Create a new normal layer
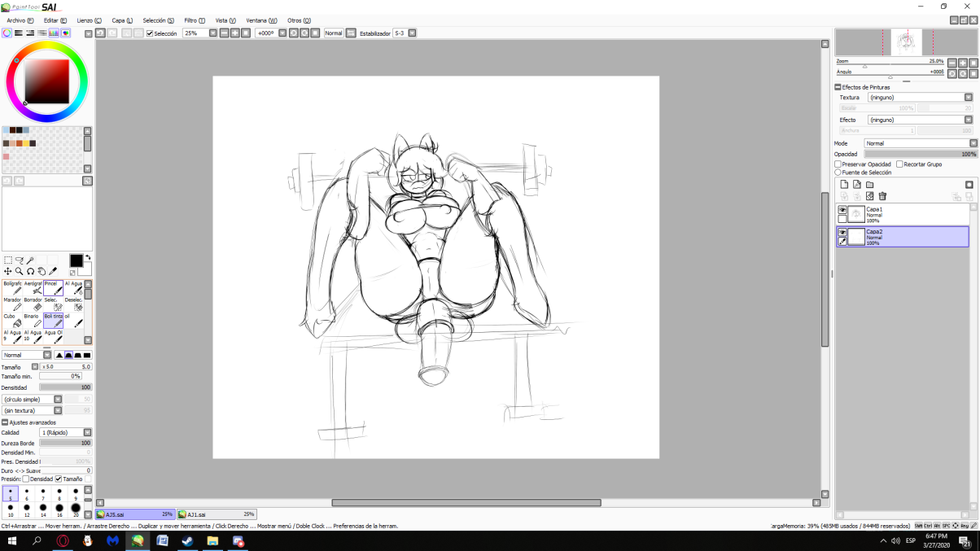980x551 pixels. pyautogui.click(x=844, y=185)
